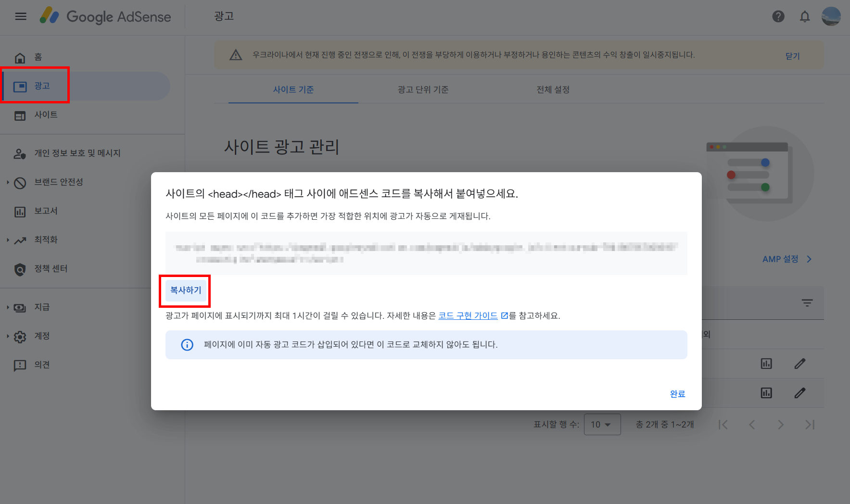Edit pencil icon in second site row
The width and height of the screenshot is (850, 504).
tap(800, 393)
